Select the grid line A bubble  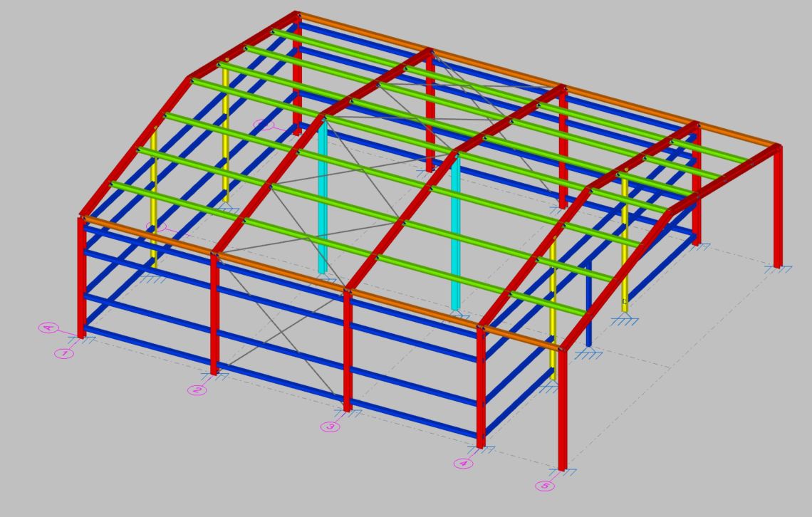click(48, 328)
